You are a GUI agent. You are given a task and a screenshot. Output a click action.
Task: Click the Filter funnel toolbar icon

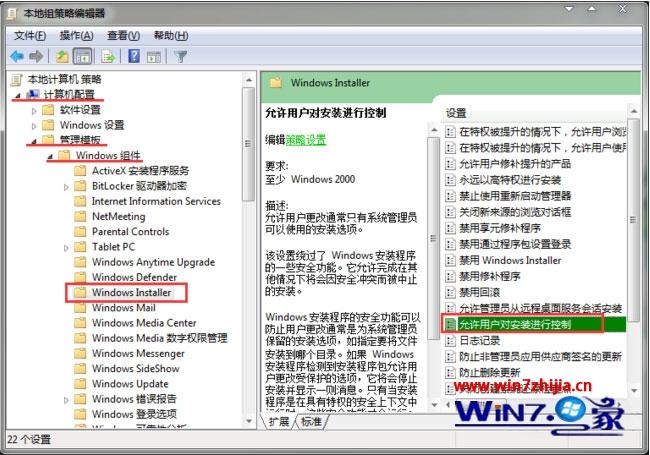point(181,56)
